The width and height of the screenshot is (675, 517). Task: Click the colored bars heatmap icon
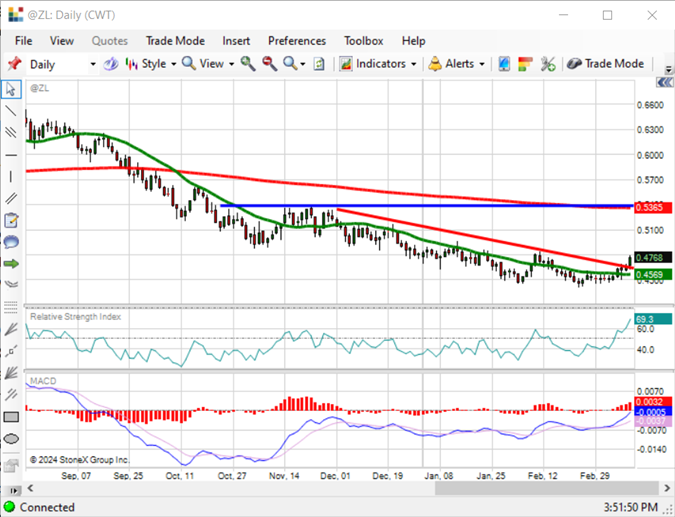(526, 64)
